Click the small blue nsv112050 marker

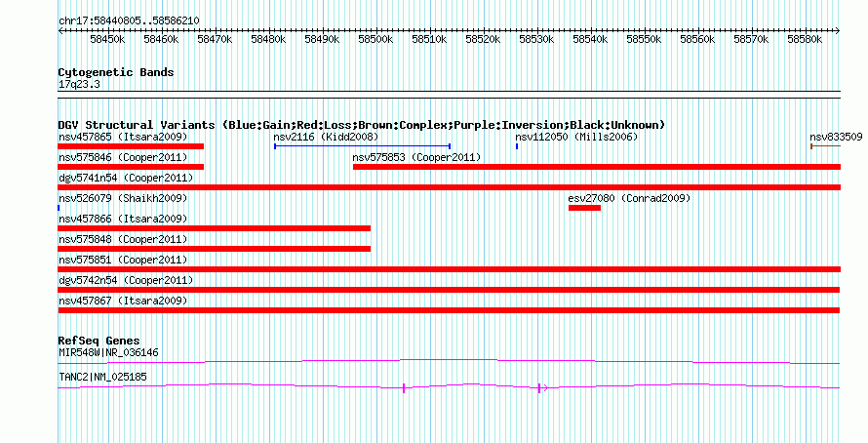(x=517, y=146)
